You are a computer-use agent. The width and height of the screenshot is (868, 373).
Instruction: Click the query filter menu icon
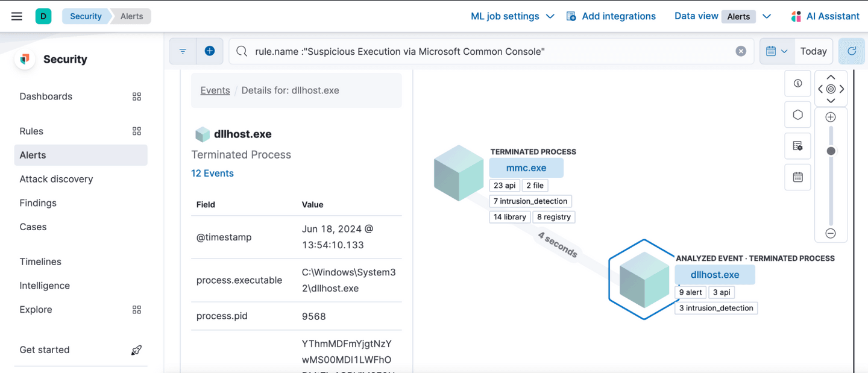pyautogui.click(x=183, y=51)
